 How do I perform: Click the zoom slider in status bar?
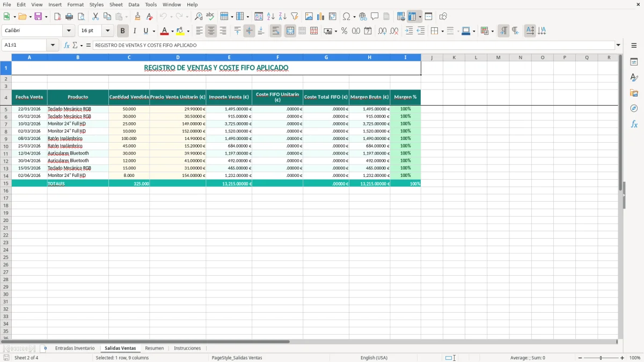601,358
